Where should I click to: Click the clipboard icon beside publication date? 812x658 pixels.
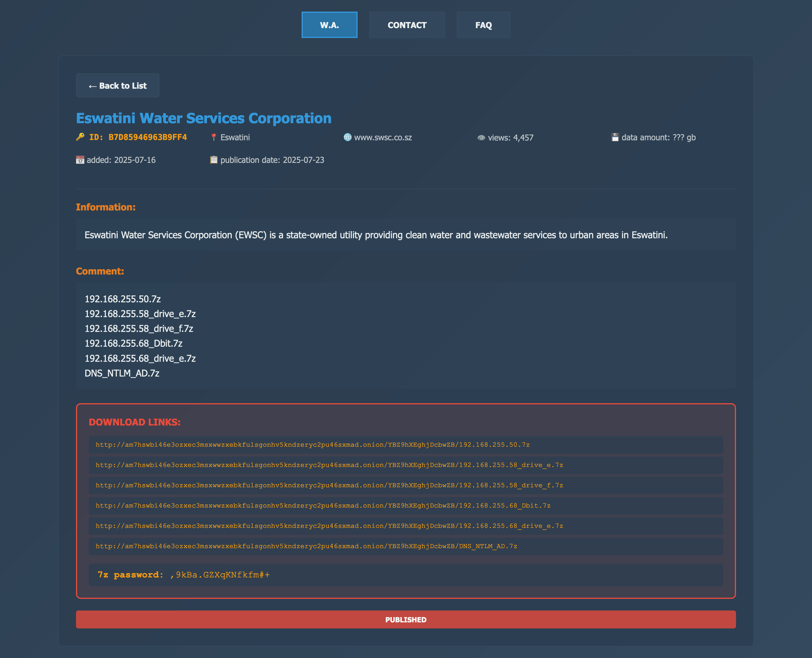214,160
